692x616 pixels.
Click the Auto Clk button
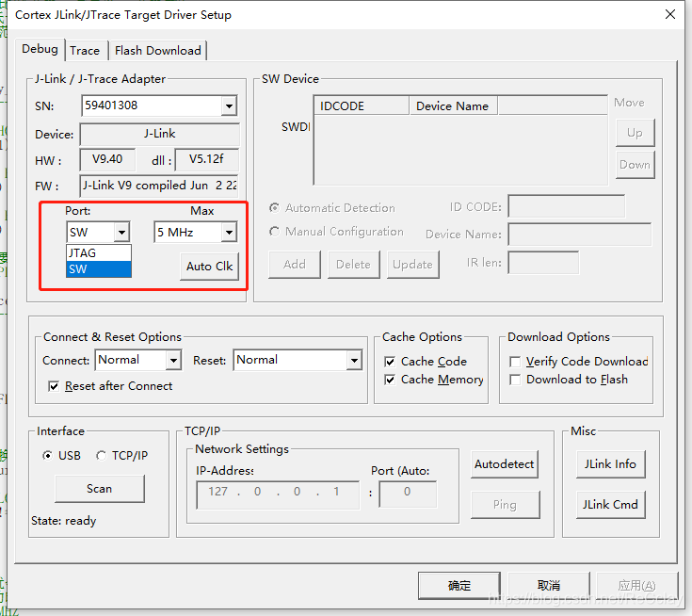point(209,266)
